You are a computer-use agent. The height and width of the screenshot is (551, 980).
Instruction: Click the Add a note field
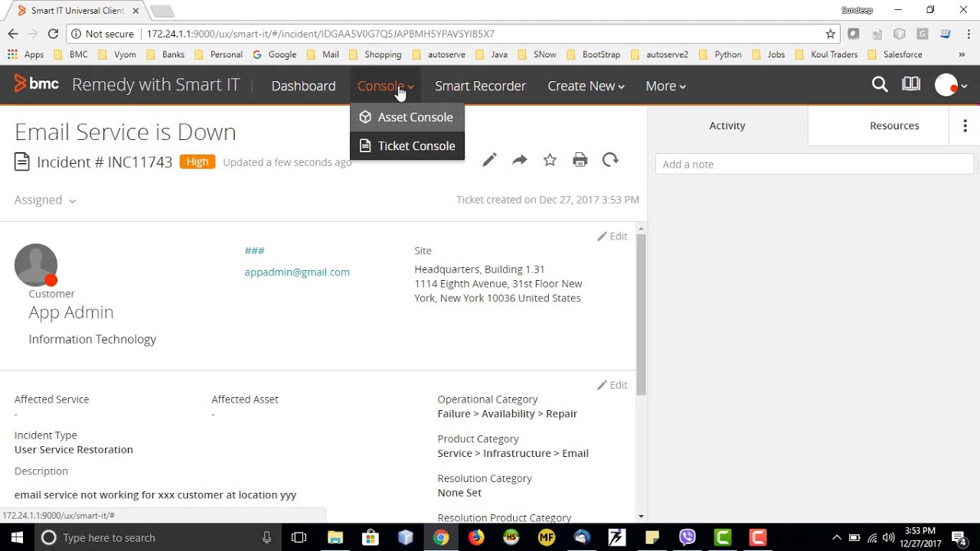[x=814, y=164]
